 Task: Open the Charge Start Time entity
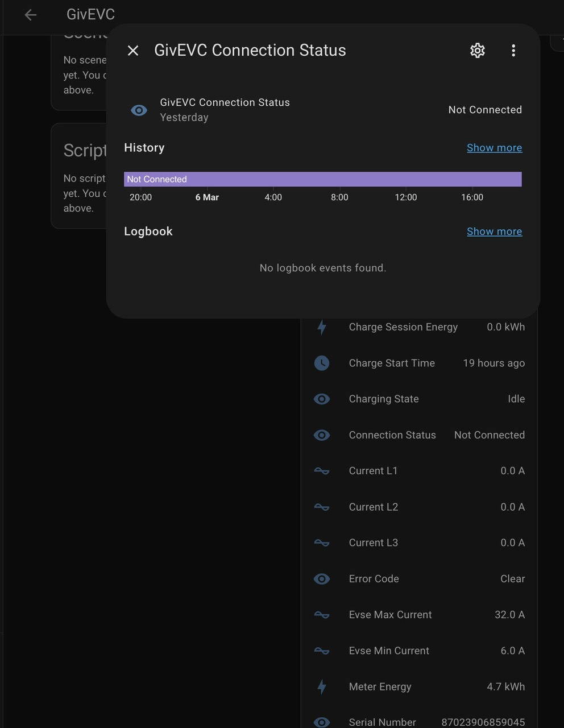pyautogui.click(x=392, y=363)
